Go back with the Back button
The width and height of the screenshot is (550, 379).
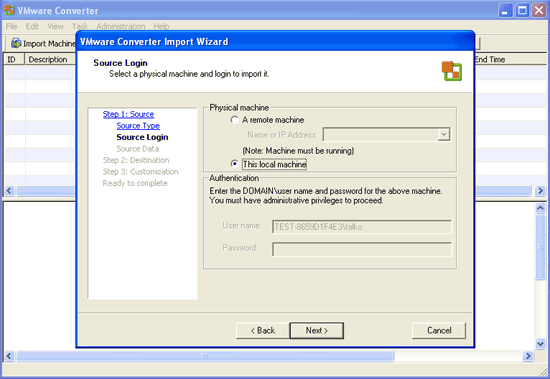tap(263, 331)
